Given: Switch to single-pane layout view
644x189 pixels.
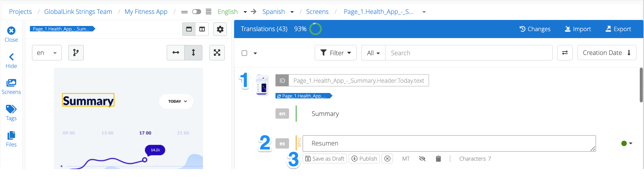Looking at the screenshot, I should click(189, 29).
